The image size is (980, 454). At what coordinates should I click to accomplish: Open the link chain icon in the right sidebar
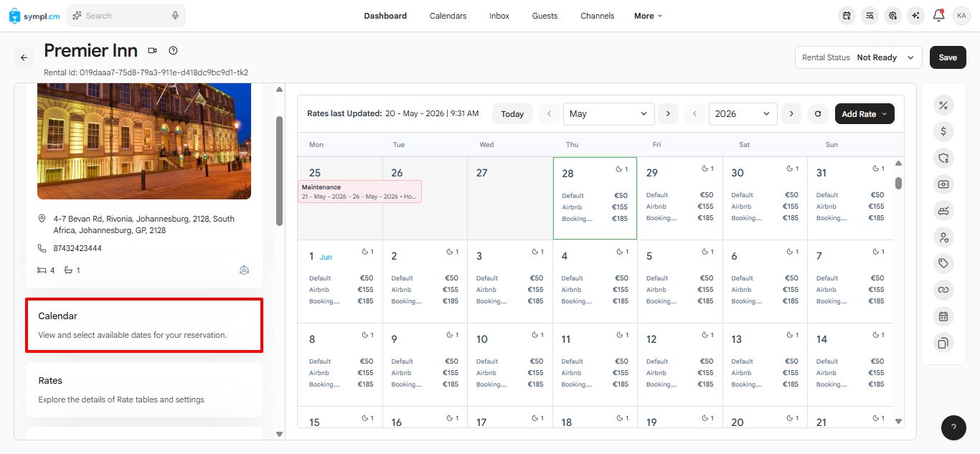[x=943, y=290]
